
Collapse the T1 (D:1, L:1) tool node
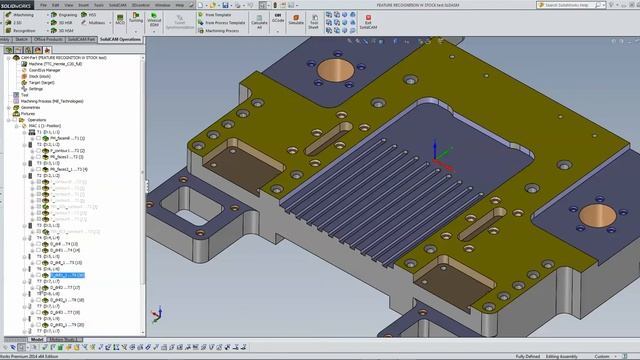coord(24,132)
